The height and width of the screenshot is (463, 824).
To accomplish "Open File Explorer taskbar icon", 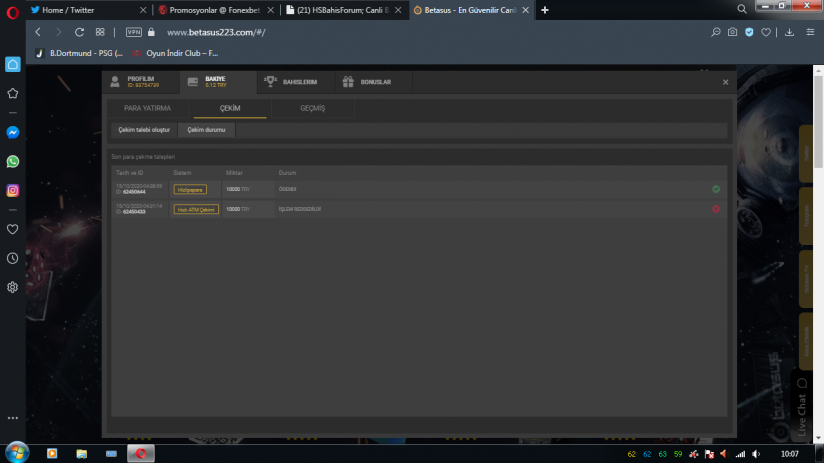I will pos(81,453).
